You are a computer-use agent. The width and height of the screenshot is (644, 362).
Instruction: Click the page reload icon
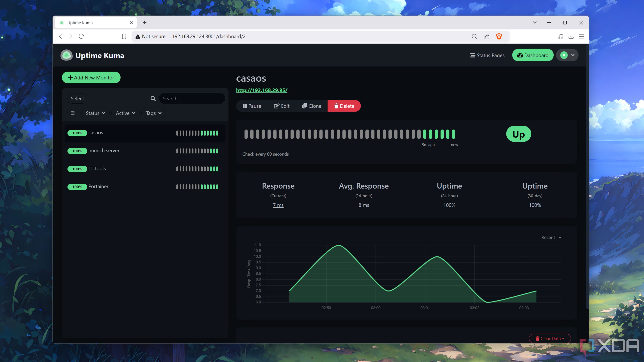pos(81,36)
